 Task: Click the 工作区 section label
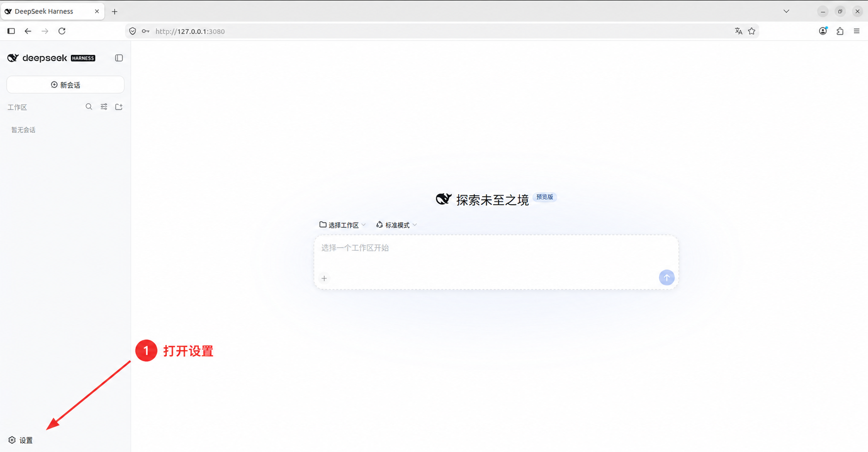coord(17,107)
